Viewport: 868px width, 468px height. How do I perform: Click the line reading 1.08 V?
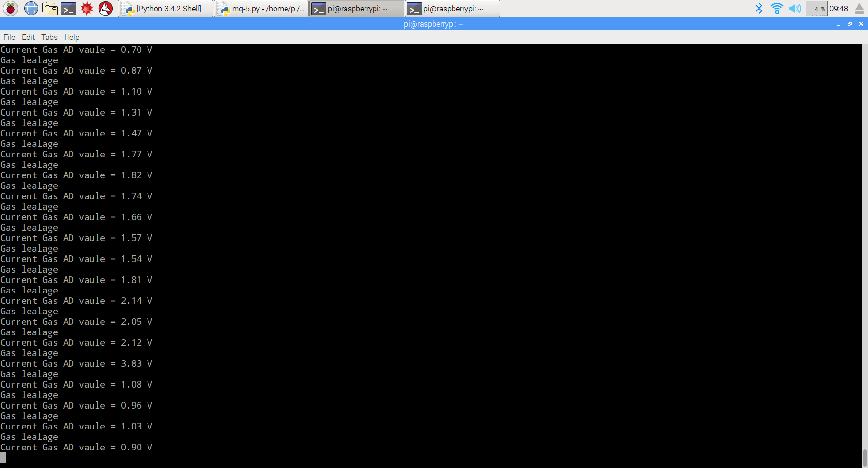tap(76, 384)
